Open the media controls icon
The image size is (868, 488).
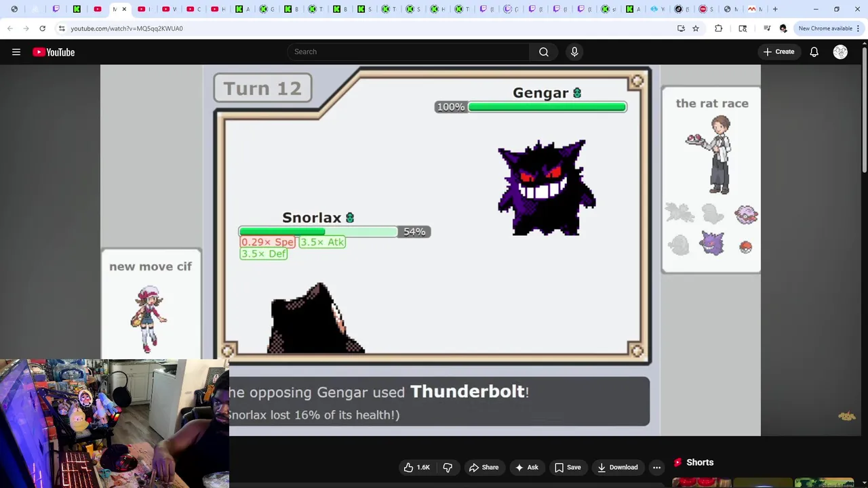(767, 28)
